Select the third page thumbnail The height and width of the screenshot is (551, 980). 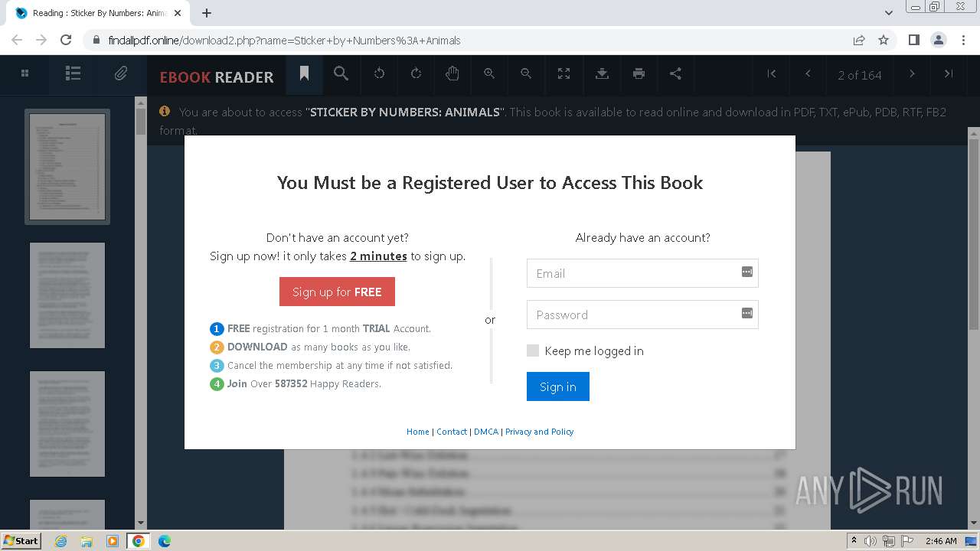coord(67,424)
